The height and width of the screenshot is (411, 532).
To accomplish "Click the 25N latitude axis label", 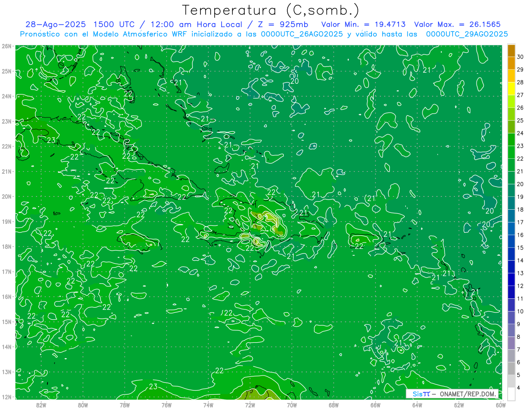I will (7, 71).
